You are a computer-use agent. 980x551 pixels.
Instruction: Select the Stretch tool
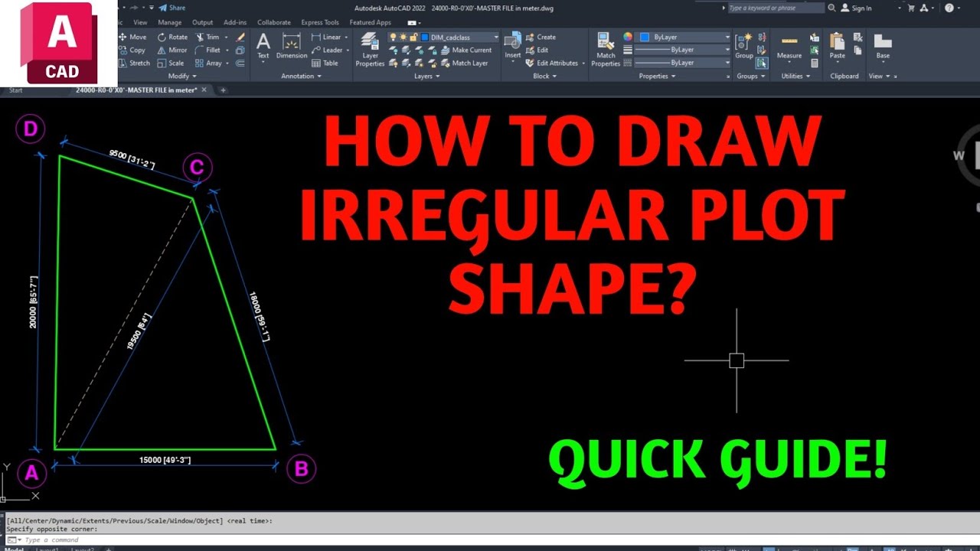tap(134, 63)
